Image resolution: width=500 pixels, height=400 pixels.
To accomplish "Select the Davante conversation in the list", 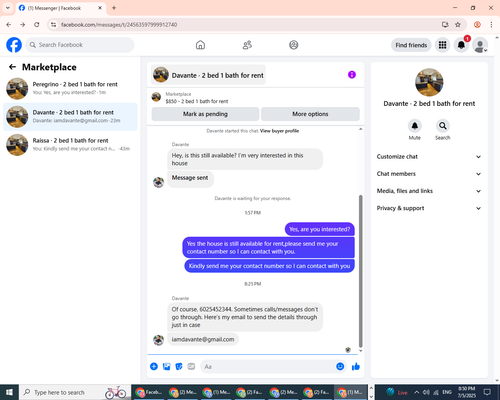I will 70,117.
